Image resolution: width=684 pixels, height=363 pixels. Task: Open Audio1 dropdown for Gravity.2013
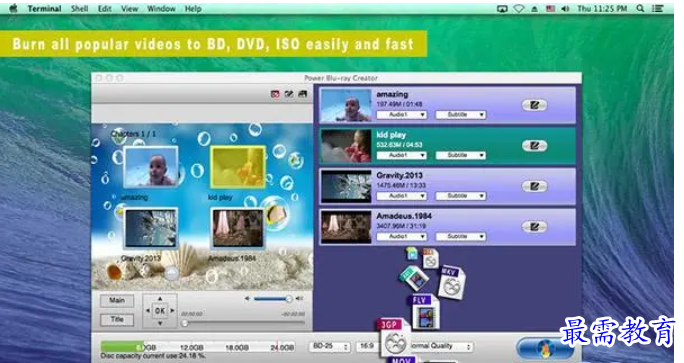point(402,196)
